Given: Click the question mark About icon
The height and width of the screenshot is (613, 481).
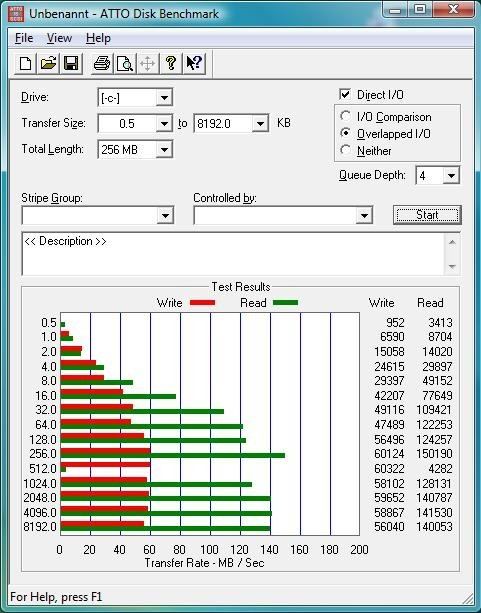Looking at the screenshot, I should pos(171,63).
